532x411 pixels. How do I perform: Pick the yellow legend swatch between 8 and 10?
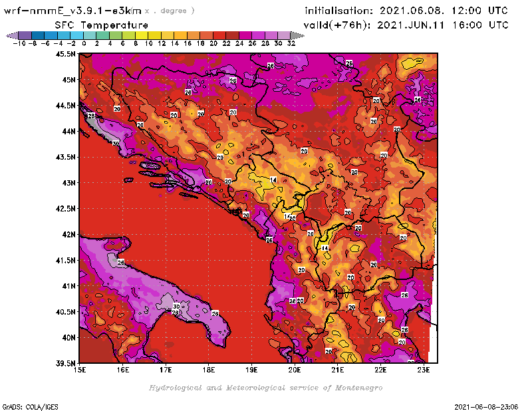click(x=142, y=35)
